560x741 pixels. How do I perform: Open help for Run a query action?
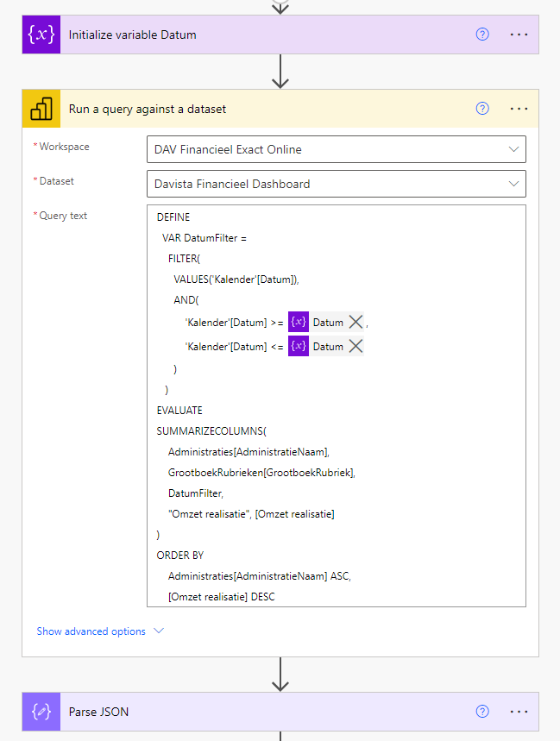[x=481, y=108]
